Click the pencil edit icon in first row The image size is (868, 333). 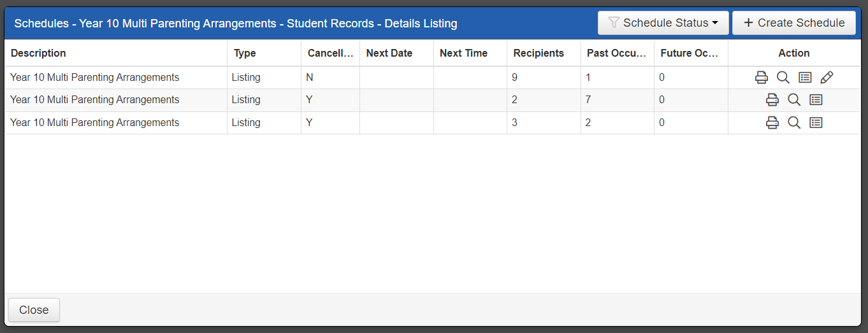pyautogui.click(x=827, y=78)
